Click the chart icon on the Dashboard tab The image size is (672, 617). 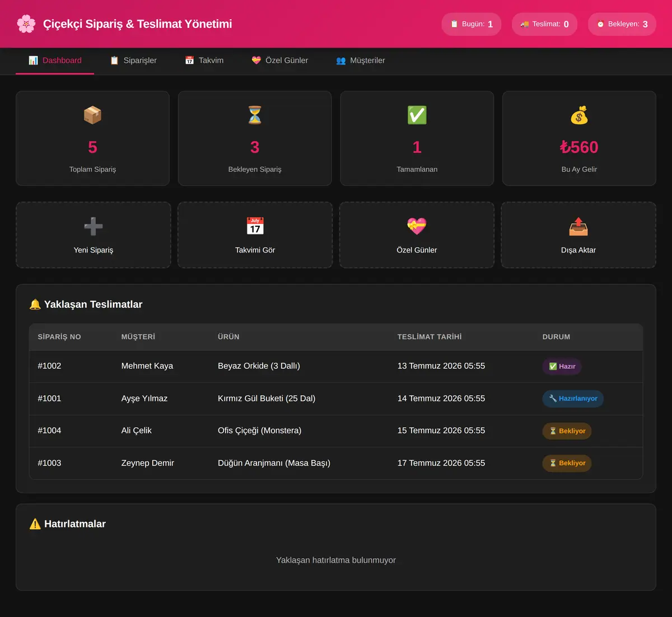coord(34,60)
